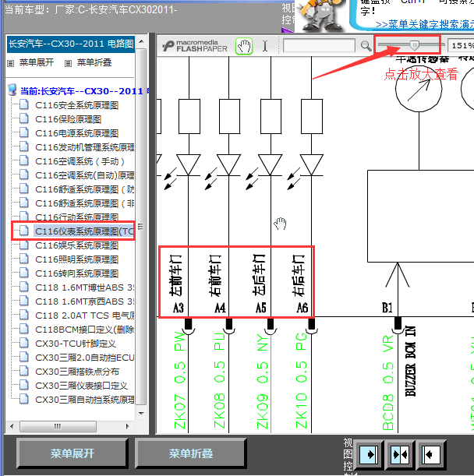Open C116舒适系统原理图（防 entry

pyautogui.click(x=84, y=189)
